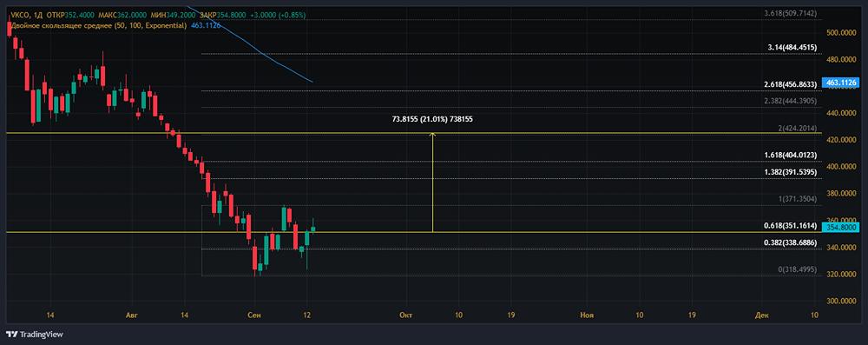
Task: Click the indicator legend value 463.1126
Action: [x=206, y=25]
